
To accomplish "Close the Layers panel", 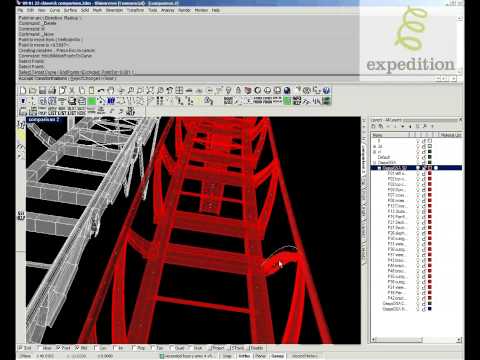I will (x=460, y=120).
